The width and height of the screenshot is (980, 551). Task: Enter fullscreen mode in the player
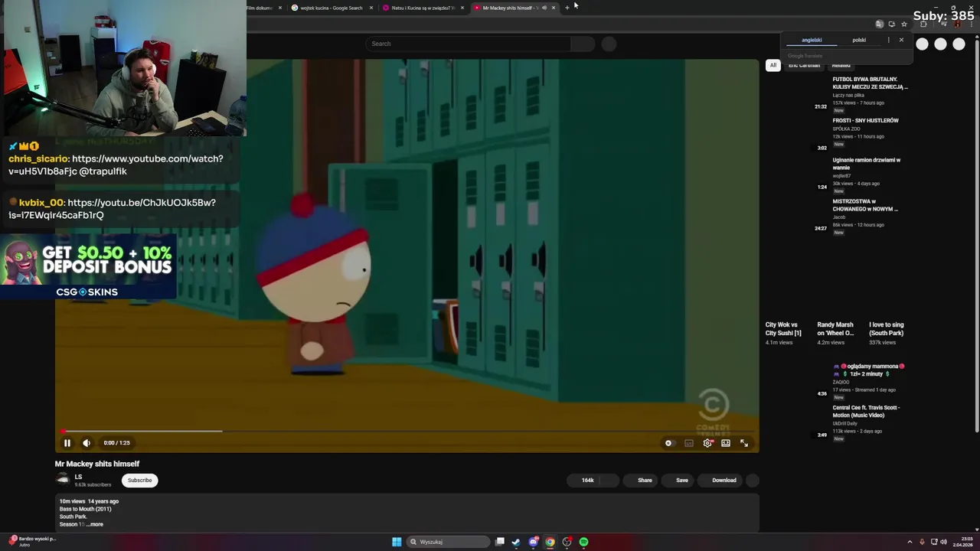tap(744, 443)
